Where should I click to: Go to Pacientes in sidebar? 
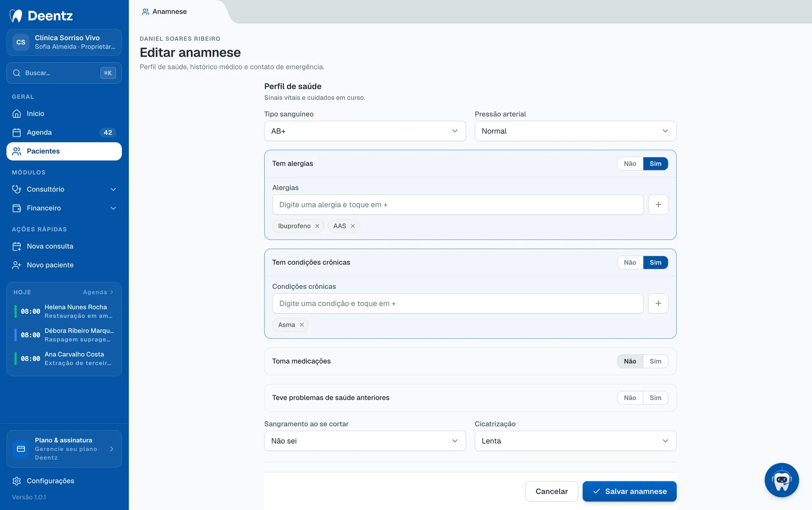pyautogui.click(x=64, y=151)
